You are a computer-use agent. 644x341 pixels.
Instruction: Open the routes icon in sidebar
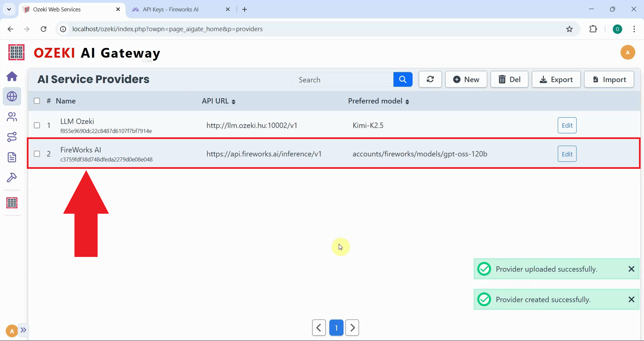12,137
